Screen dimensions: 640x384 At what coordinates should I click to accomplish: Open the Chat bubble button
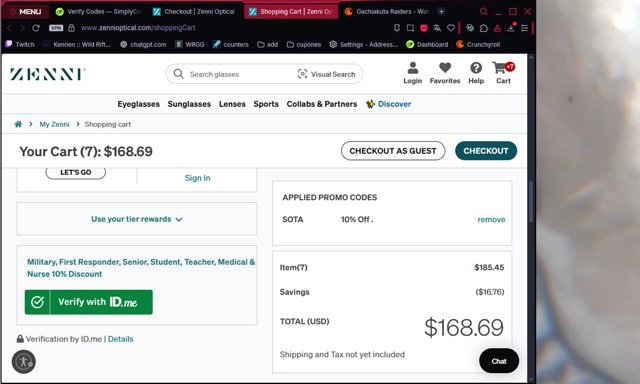coord(499,361)
